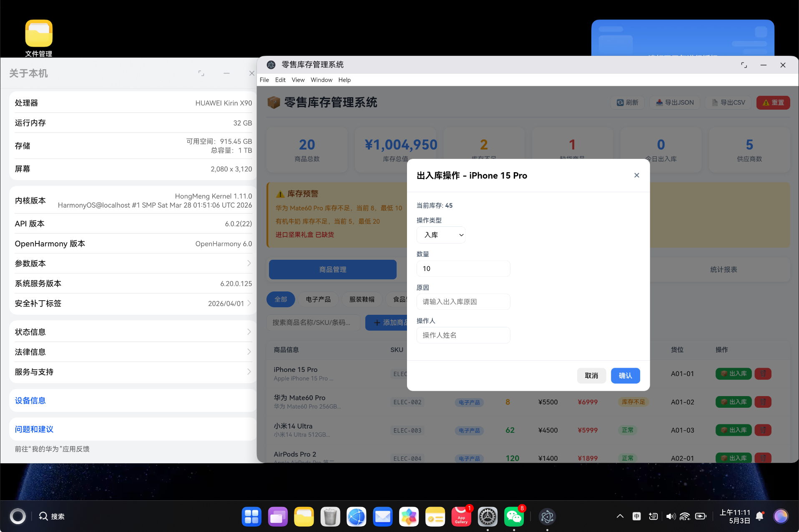Click the 导出CSV export button

tap(728, 103)
